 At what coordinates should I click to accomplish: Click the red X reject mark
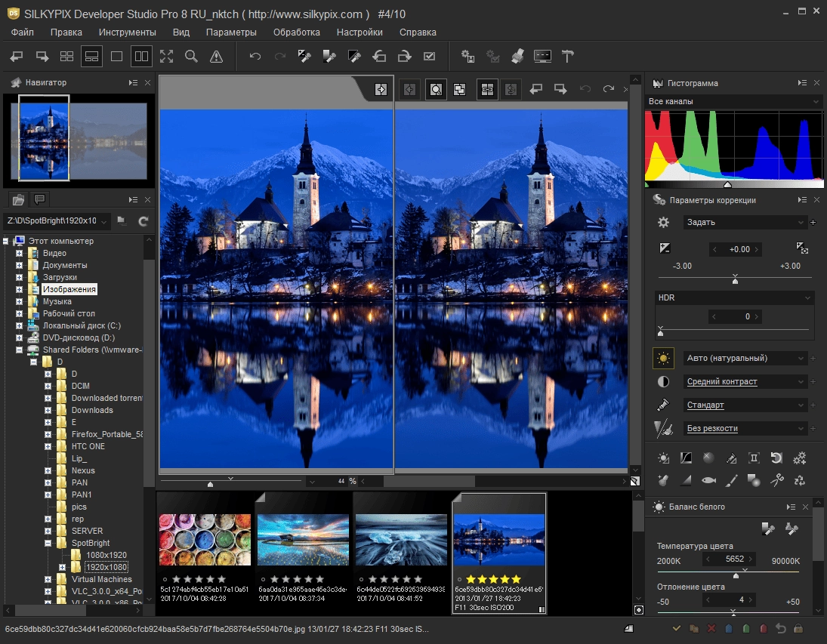tap(711, 629)
